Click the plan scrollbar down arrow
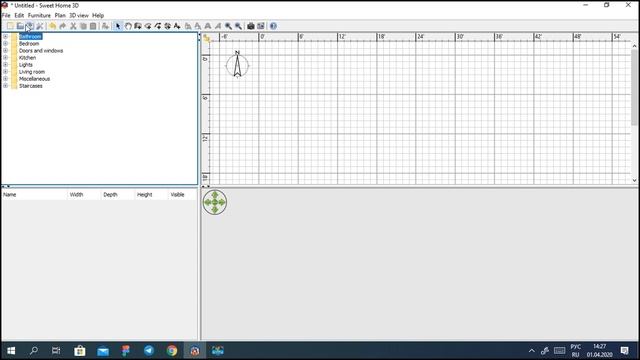This screenshot has height=360, width=640. coord(634,180)
